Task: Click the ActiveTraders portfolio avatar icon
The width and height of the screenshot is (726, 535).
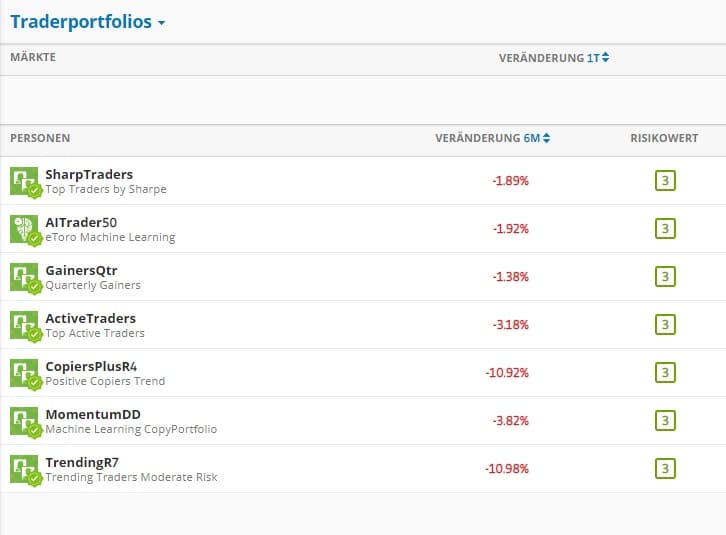Action: tap(24, 325)
